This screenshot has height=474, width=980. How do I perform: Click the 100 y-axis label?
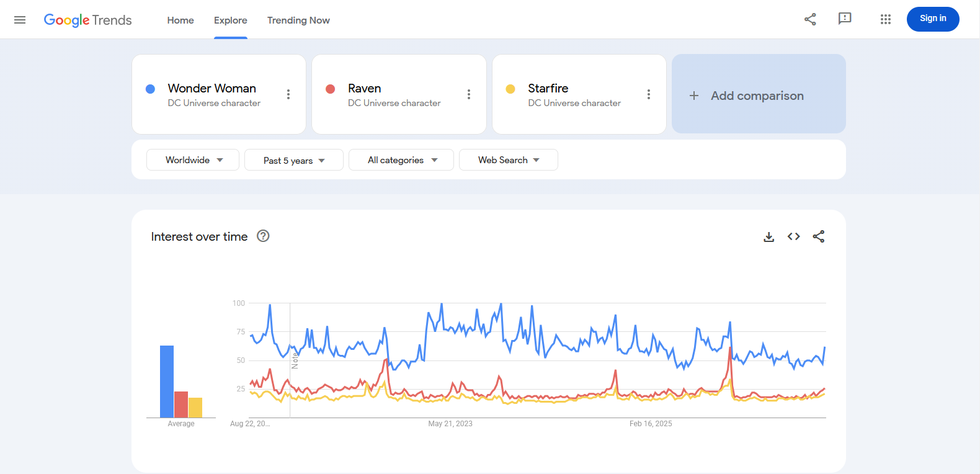coord(239,303)
